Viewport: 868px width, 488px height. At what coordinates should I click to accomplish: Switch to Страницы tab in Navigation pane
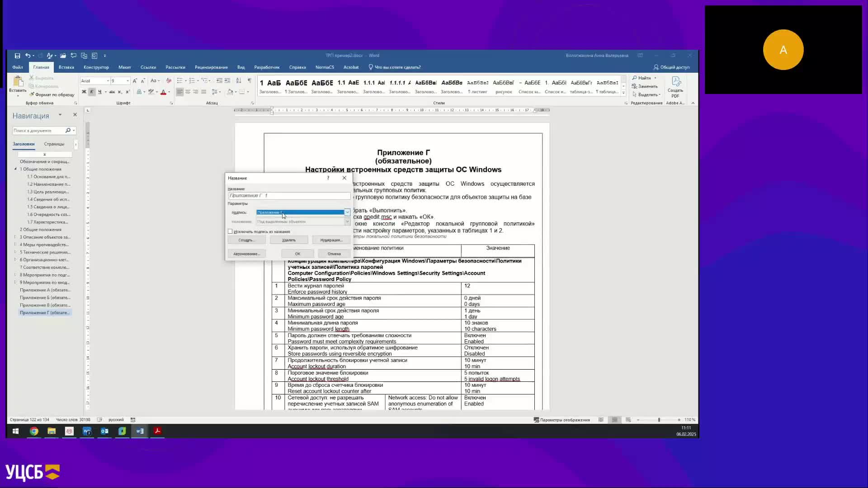click(54, 144)
